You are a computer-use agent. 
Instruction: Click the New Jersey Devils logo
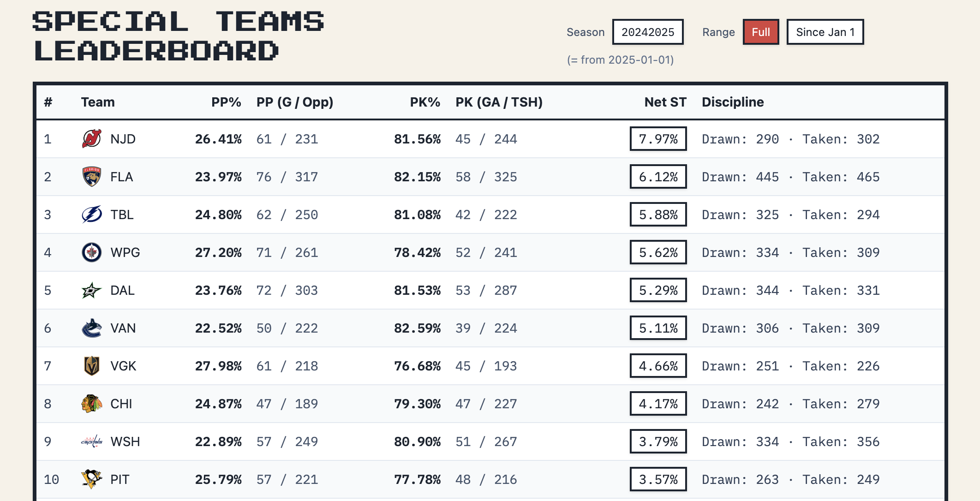[91, 139]
